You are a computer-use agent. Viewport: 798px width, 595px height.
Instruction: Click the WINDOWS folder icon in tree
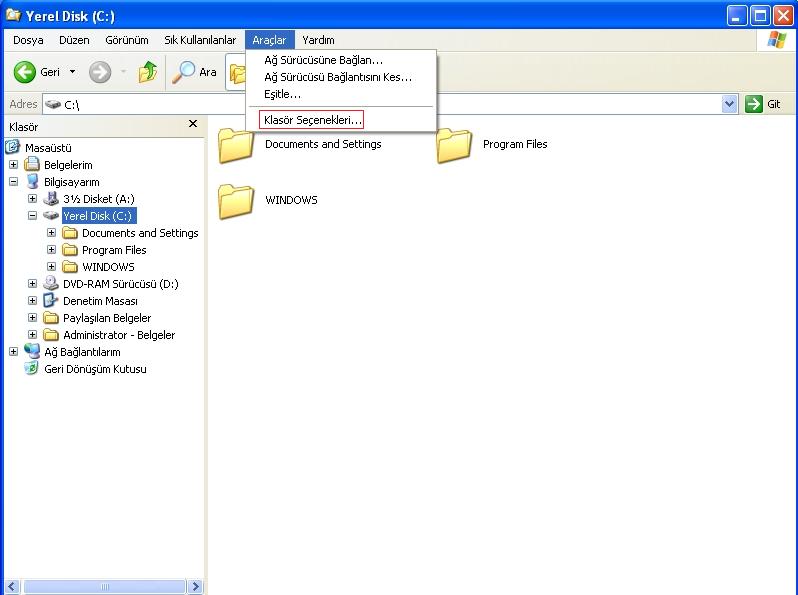70,267
